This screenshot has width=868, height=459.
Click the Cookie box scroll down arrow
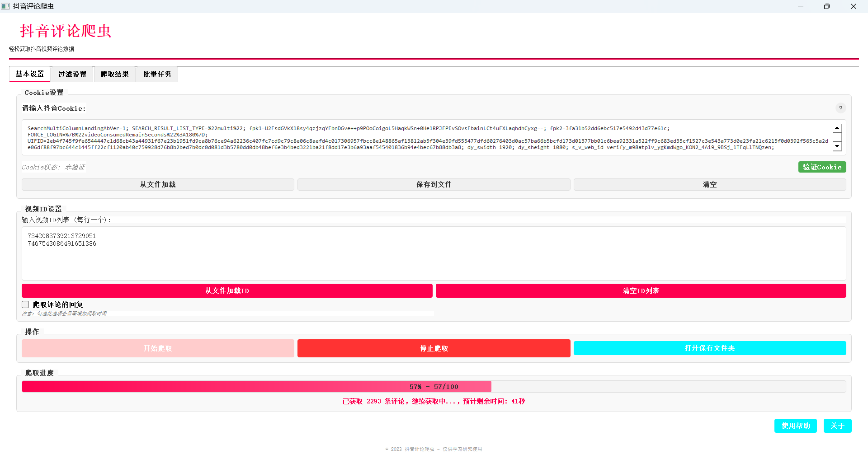coord(837,146)
